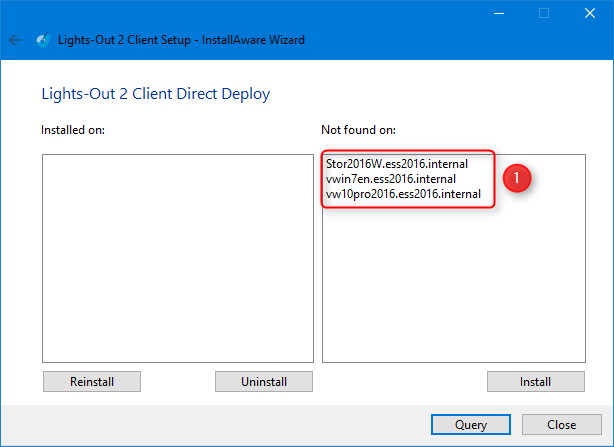Click the Reinstall button

tap(92, 382)
